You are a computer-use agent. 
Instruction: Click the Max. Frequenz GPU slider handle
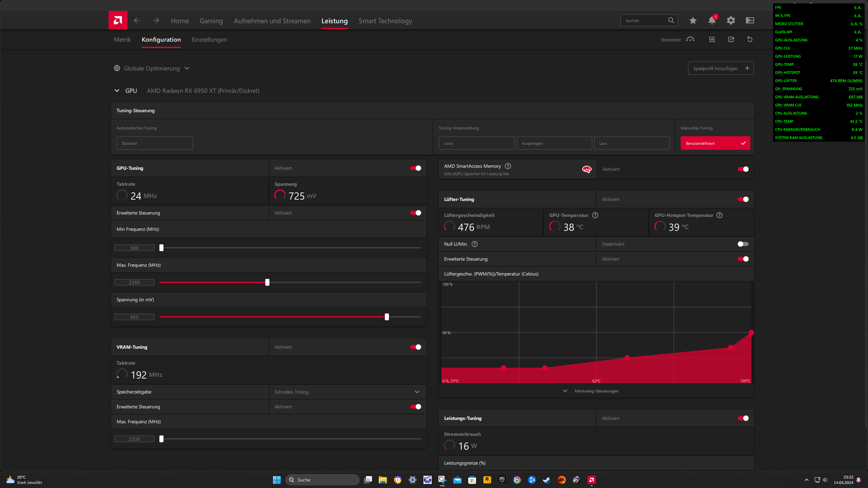267,282
